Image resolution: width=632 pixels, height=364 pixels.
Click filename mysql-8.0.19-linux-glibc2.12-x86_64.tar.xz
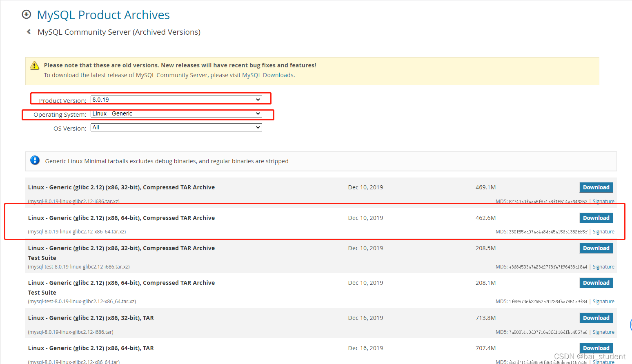tap(77, 232)
